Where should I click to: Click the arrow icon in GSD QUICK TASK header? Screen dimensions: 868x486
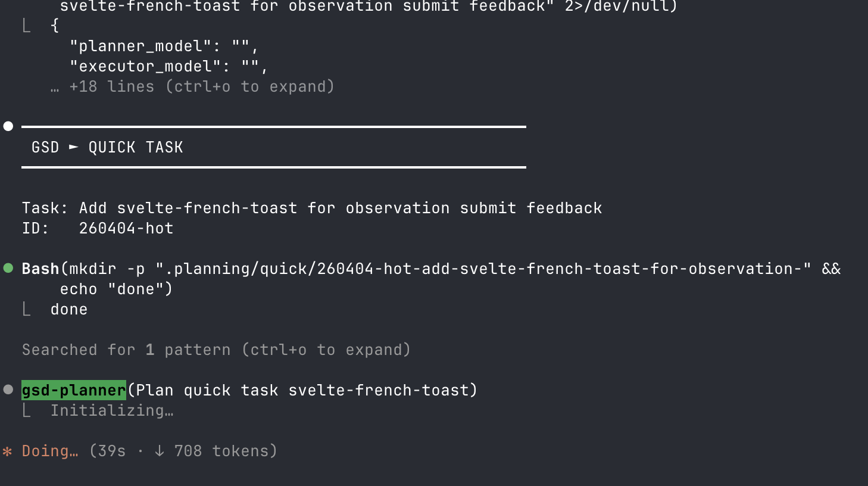74,147
